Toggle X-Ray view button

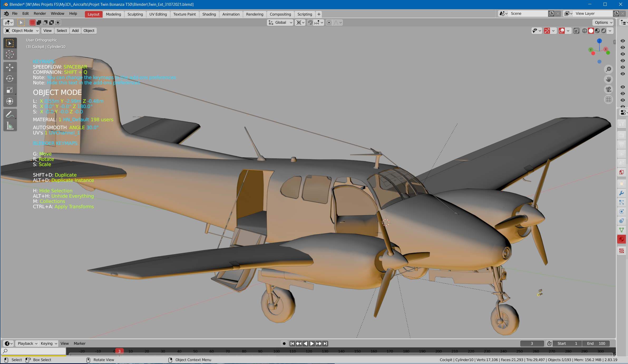click(576, 31)
